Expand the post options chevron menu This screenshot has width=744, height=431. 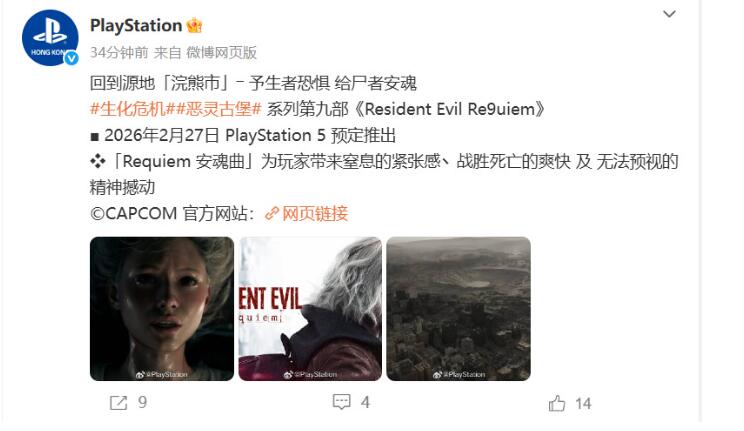click(x=669, y=14)
